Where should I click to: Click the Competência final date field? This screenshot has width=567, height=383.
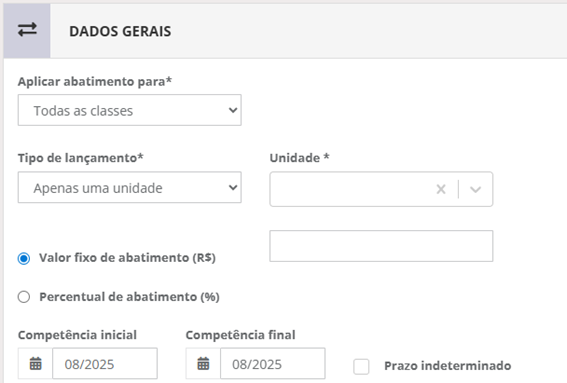point(273,363)
